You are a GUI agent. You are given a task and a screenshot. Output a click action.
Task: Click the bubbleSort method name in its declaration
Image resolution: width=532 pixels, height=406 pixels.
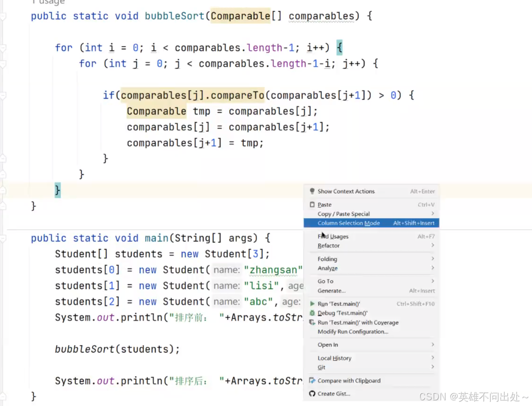click(174, 16)
